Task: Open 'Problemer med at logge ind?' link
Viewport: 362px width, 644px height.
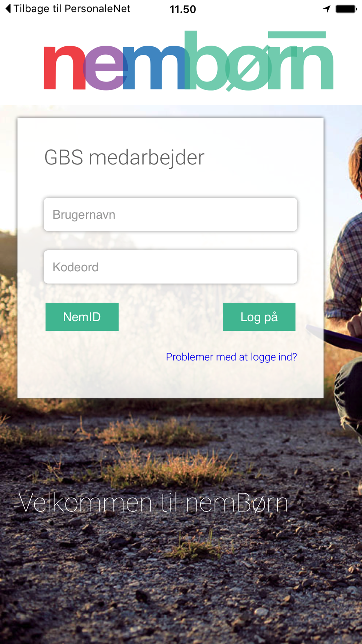Action: click(231, 357)
